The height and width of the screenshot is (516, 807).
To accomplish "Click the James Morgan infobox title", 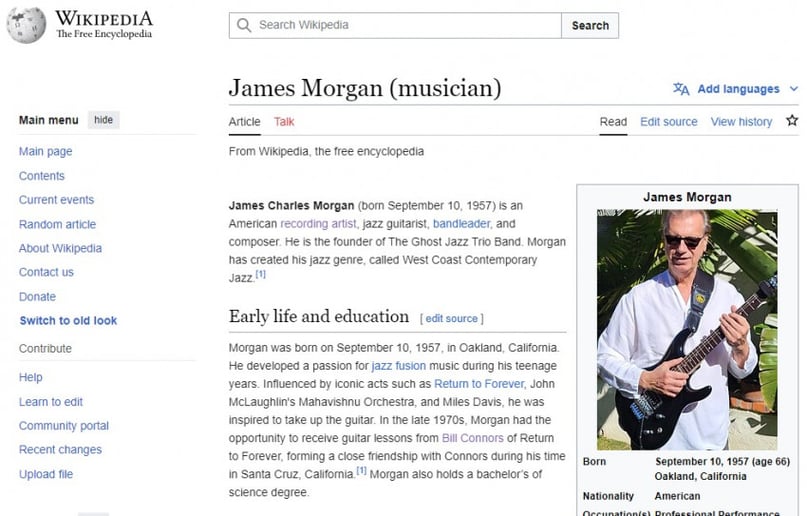I will pos(687,197).
